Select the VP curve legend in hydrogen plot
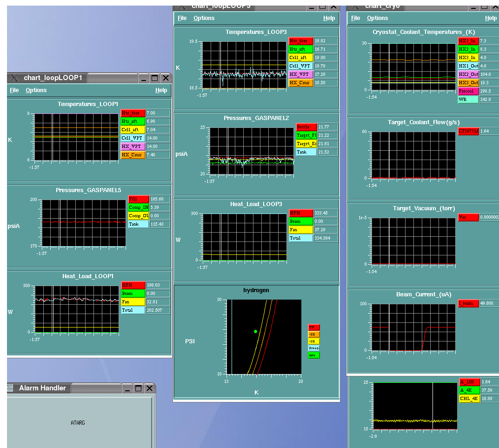The height and width of the screenshot is (448, 499). click(314, 328)
